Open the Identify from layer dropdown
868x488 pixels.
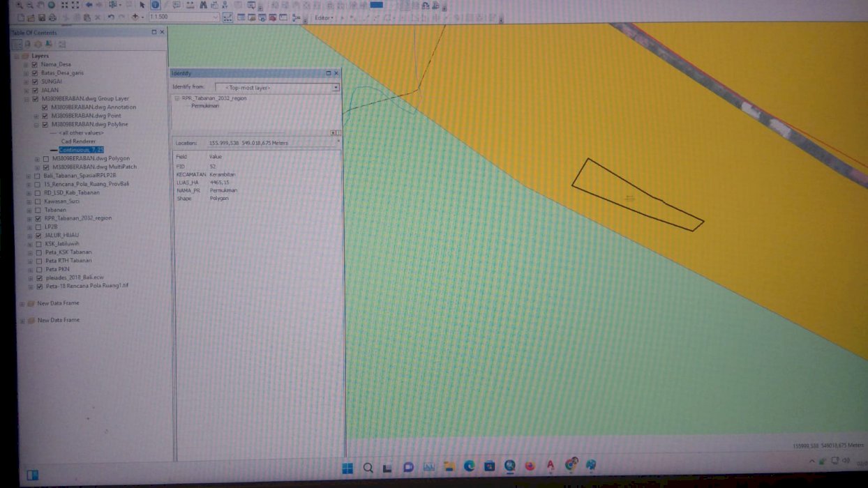tap(336, 88)
